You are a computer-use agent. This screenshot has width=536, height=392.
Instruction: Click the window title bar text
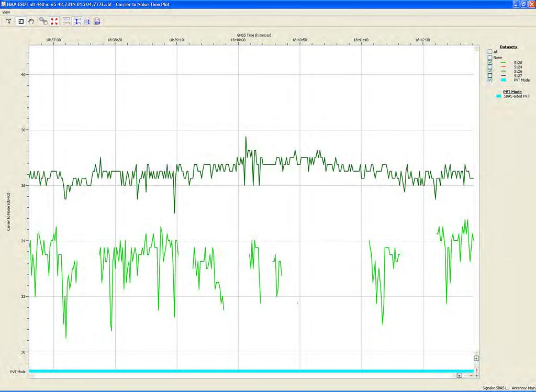(x=88, y=4)
